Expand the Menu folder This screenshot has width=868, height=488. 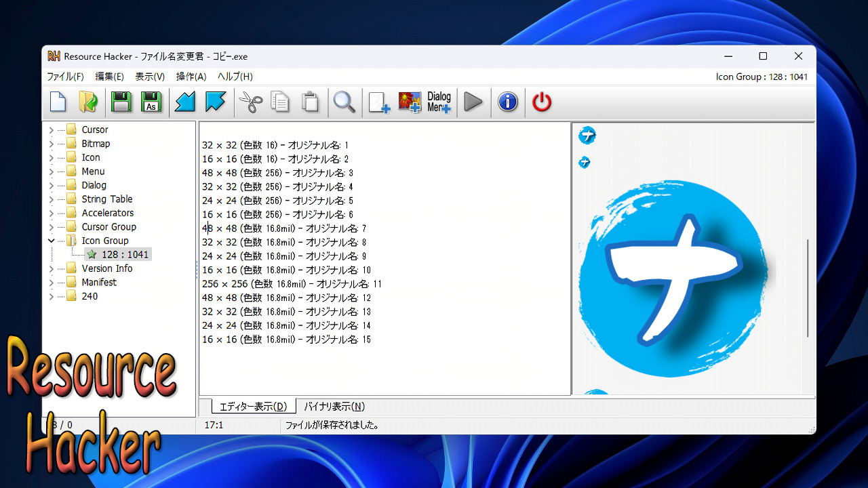(x=51, y=171)
